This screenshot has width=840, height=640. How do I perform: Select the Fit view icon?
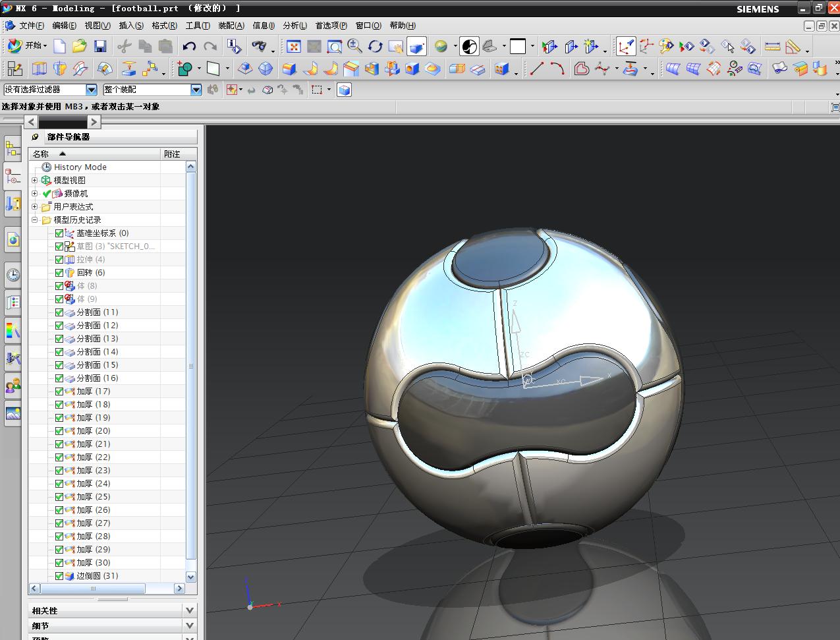pyautogui.click(x=294, y=46)
